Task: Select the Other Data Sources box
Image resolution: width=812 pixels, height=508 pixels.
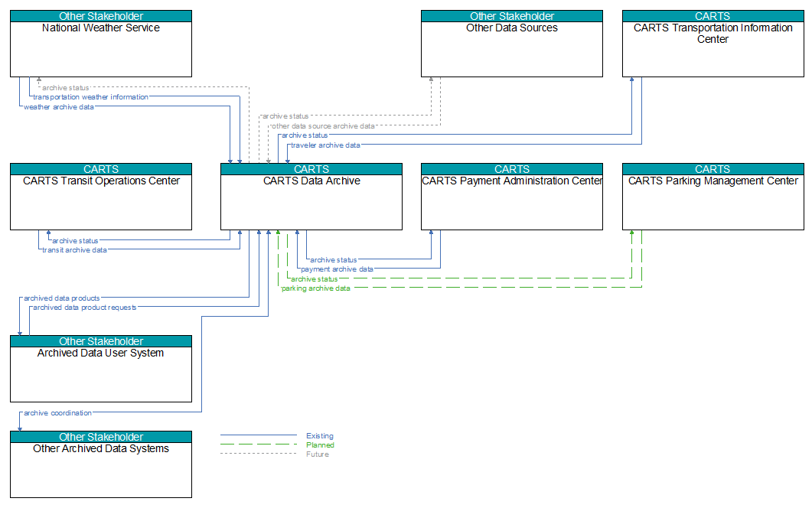Action: coord(512,44)
